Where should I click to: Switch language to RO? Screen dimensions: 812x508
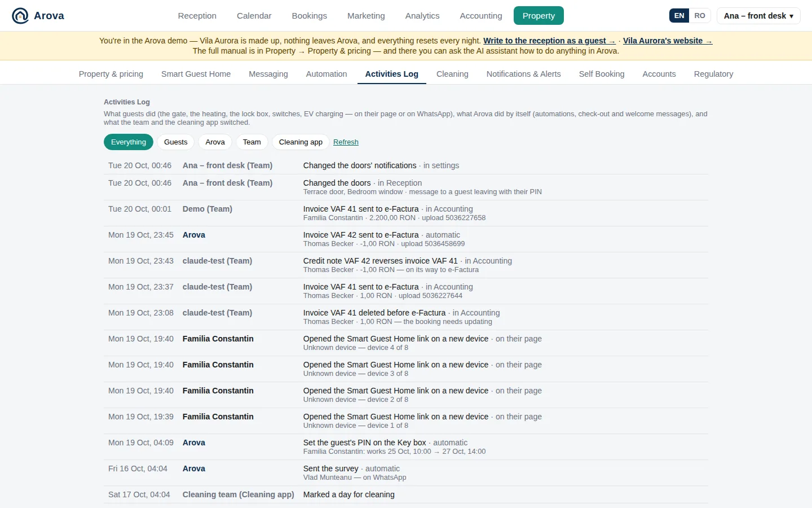coord(700,16)
